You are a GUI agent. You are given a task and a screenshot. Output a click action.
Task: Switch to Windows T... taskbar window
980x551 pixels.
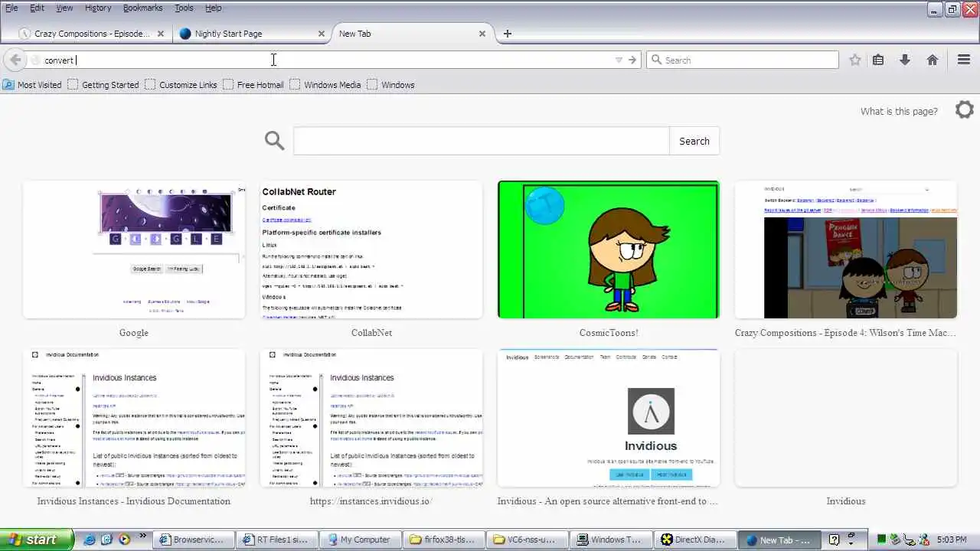coord(610,540)
